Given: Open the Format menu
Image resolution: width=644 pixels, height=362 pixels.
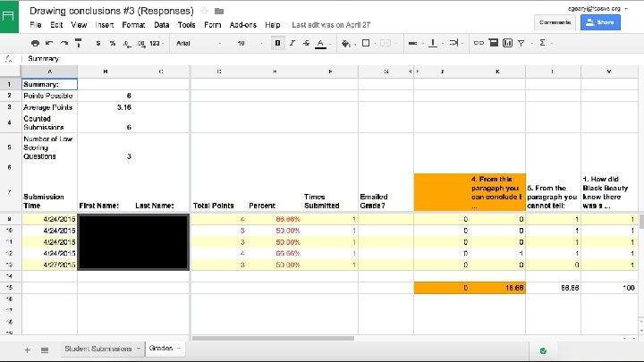Looking at the screenshot, I should point(133,25).
